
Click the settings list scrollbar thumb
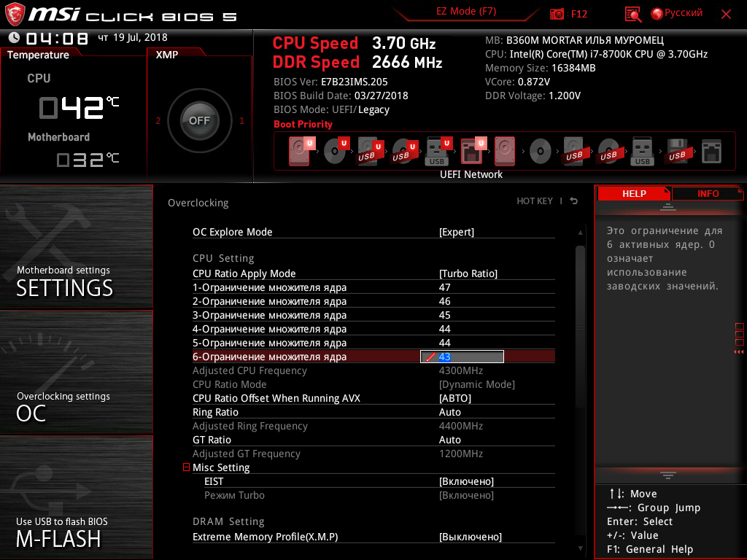pos(580,327)
